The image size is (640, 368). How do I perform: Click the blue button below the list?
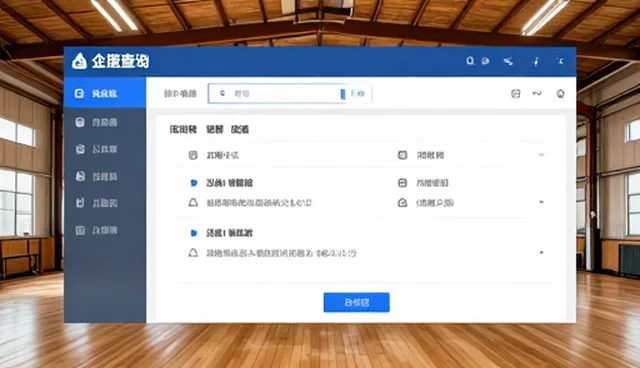point(357,302)
